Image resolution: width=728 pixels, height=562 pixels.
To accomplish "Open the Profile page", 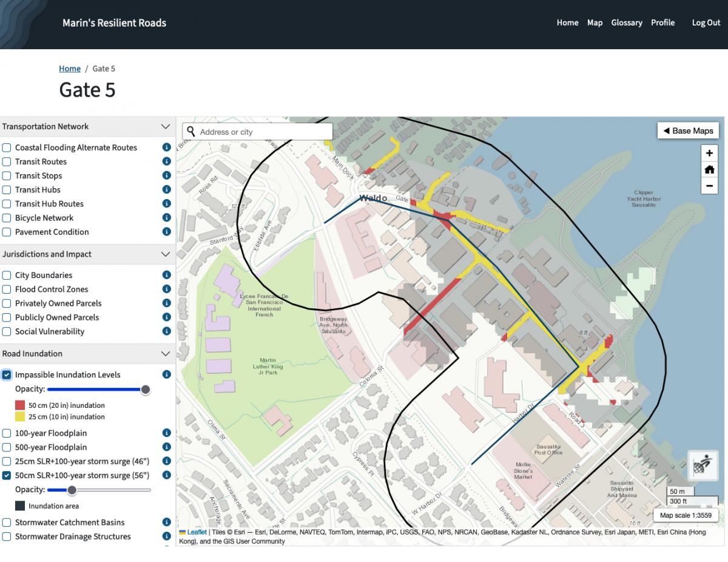I will (x=662, y=22).
